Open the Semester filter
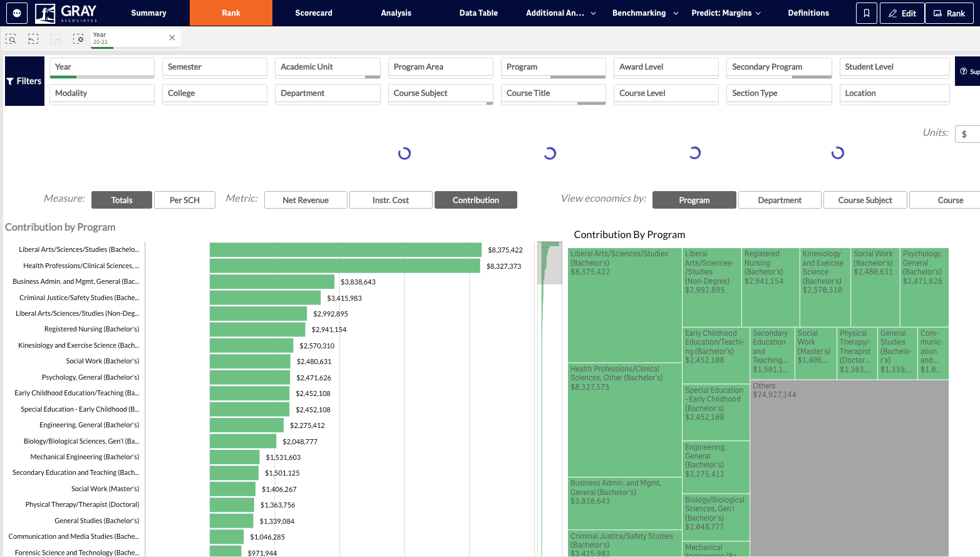The height and width of the screenshot is (557, 980). [215, 68]
